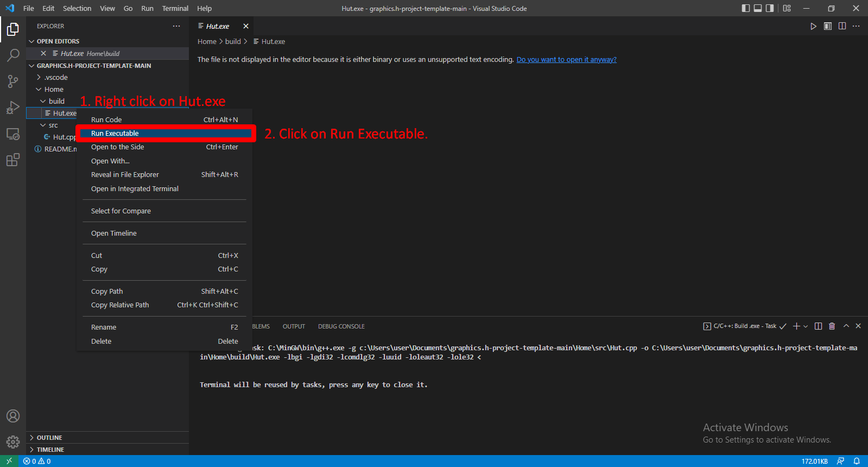Choose Open Timeline entry
868x467 pixels.
coord(164,233)
